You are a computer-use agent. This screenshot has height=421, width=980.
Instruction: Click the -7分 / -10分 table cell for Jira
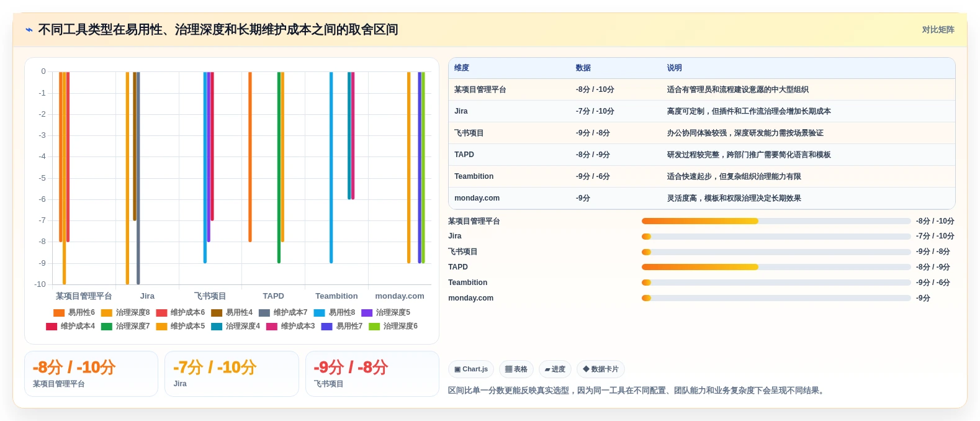(595, 112)
